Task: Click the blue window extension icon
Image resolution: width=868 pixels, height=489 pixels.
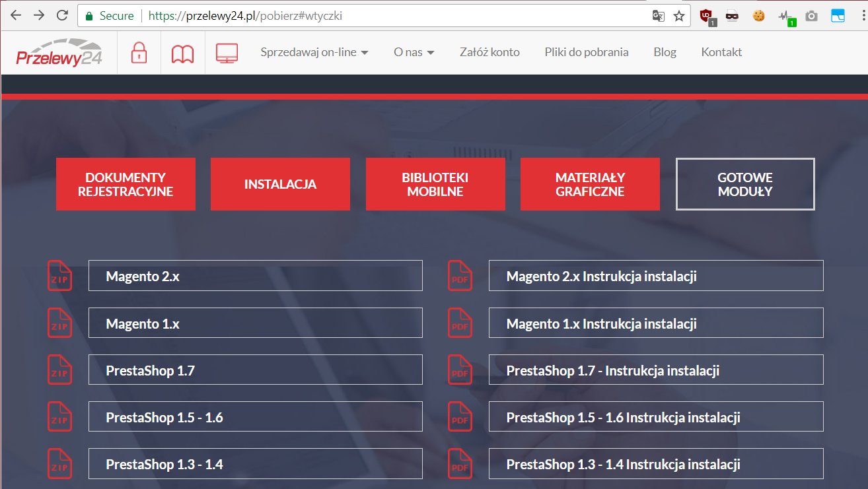Action: coord(838,16)
